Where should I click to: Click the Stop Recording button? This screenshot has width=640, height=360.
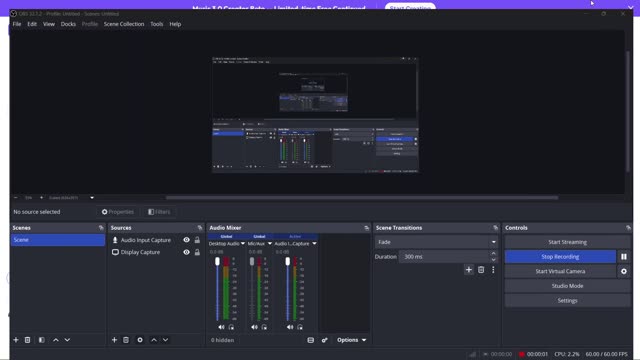coord(560,257)
